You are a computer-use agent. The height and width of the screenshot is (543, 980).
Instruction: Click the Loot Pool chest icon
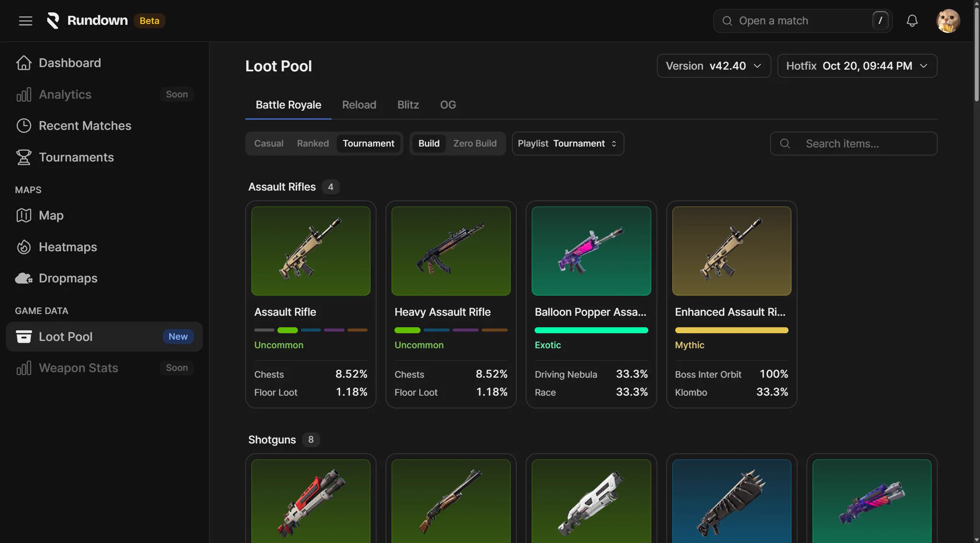pyautogui.click(x=23, y=336)
